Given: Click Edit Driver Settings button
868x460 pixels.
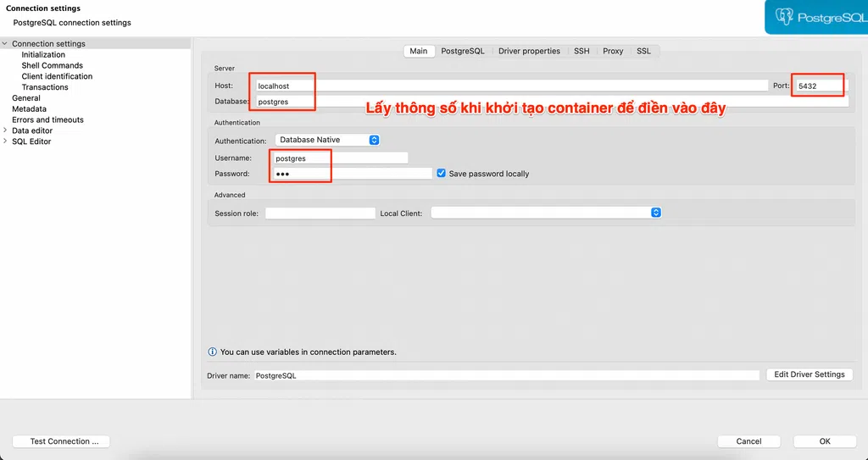Looking at the screenshot, I should pos(810,374).
